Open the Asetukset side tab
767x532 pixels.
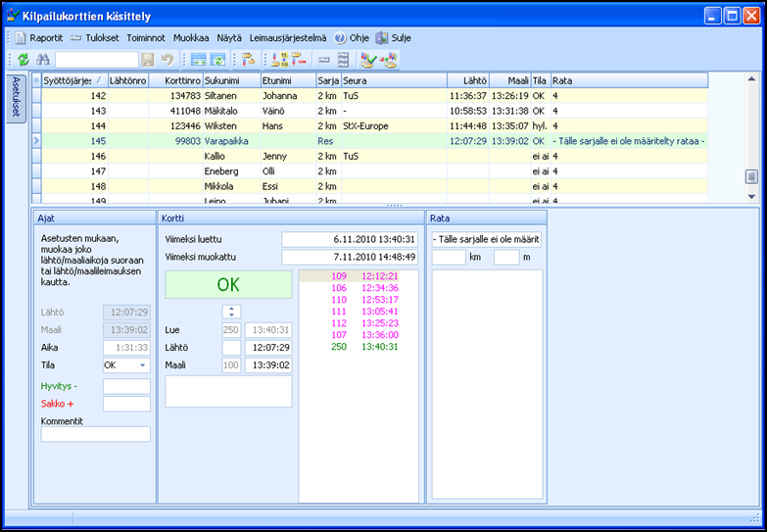click(x=15, y=99)
